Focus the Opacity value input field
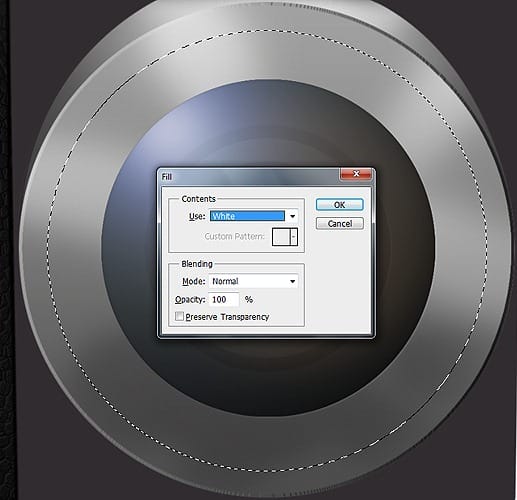 pyautogui.click(x=224, y=299)
